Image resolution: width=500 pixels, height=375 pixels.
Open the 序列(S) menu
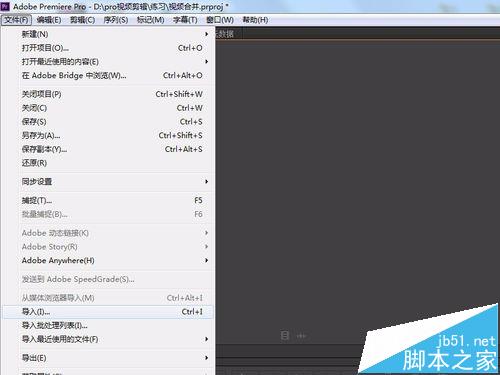[116, 20]
